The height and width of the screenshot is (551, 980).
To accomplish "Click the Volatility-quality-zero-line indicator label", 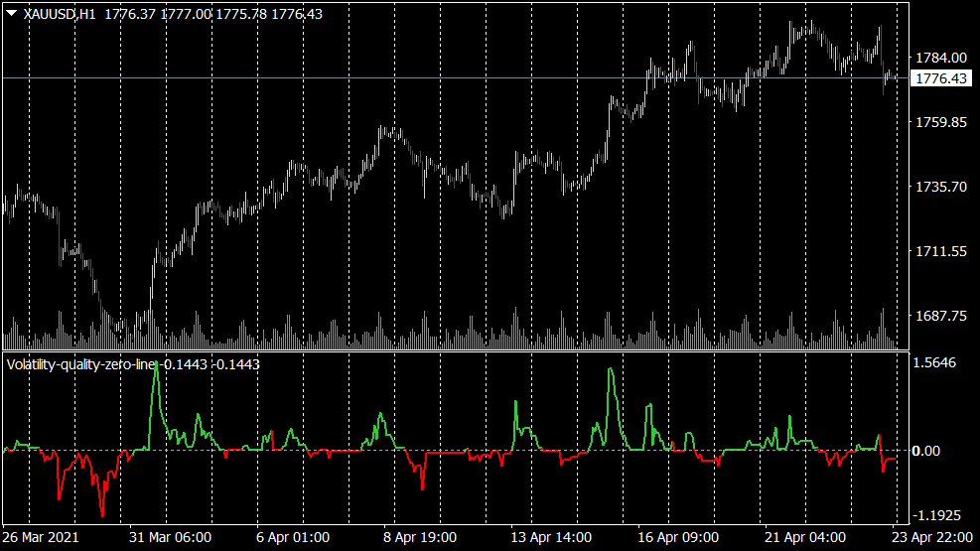I will click(81, 364).
